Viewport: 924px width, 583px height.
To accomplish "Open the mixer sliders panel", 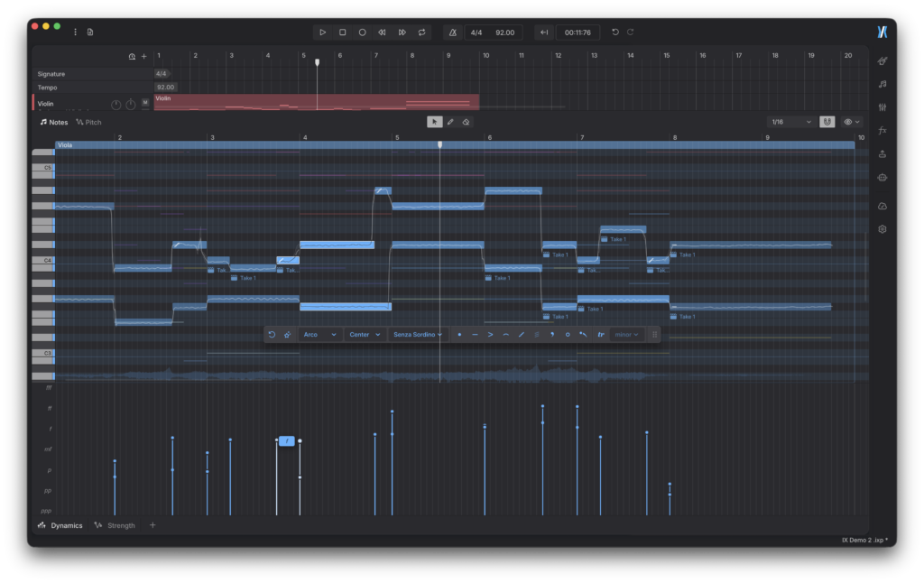I will tap(882, 107).
